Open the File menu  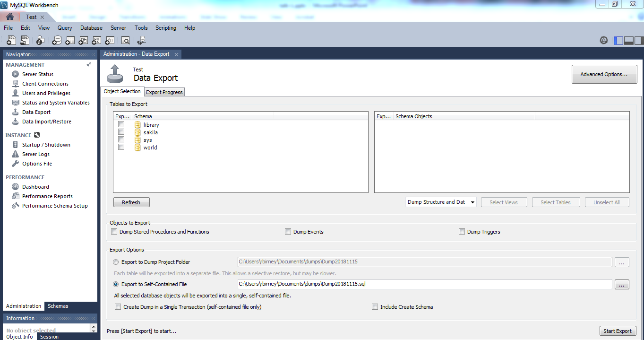9,28
